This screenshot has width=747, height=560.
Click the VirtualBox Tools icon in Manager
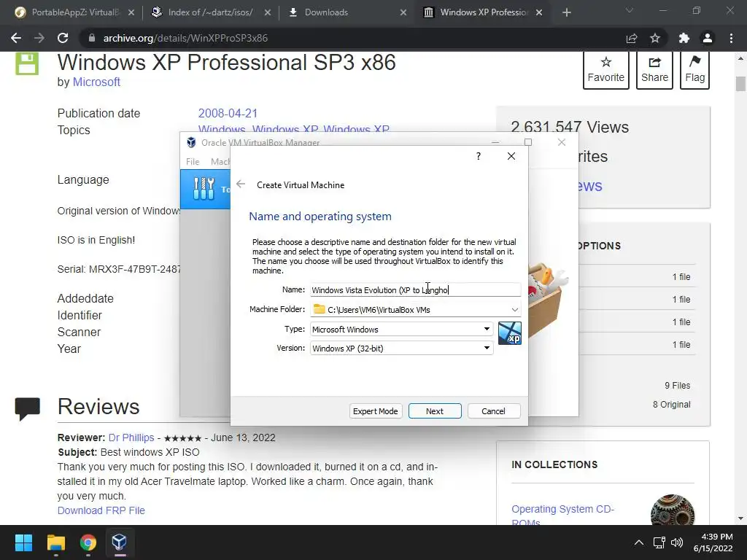point(204,189)
